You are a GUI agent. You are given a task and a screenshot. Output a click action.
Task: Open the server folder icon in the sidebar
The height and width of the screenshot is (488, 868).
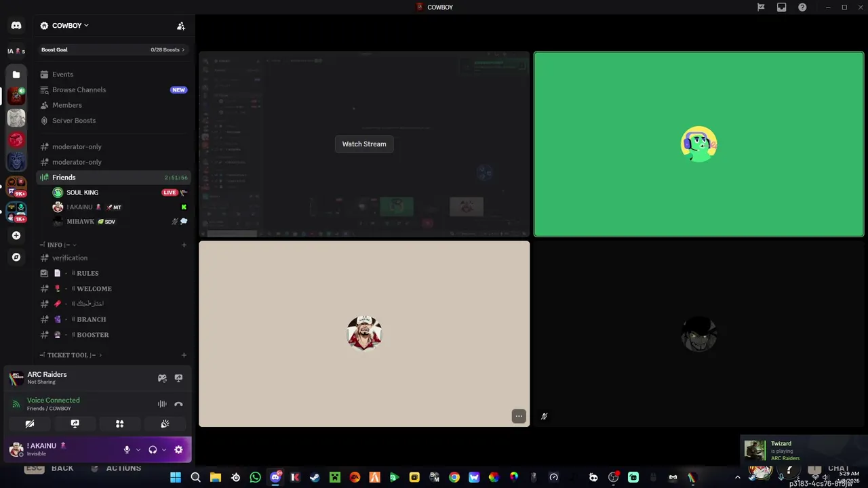(16, 75)
